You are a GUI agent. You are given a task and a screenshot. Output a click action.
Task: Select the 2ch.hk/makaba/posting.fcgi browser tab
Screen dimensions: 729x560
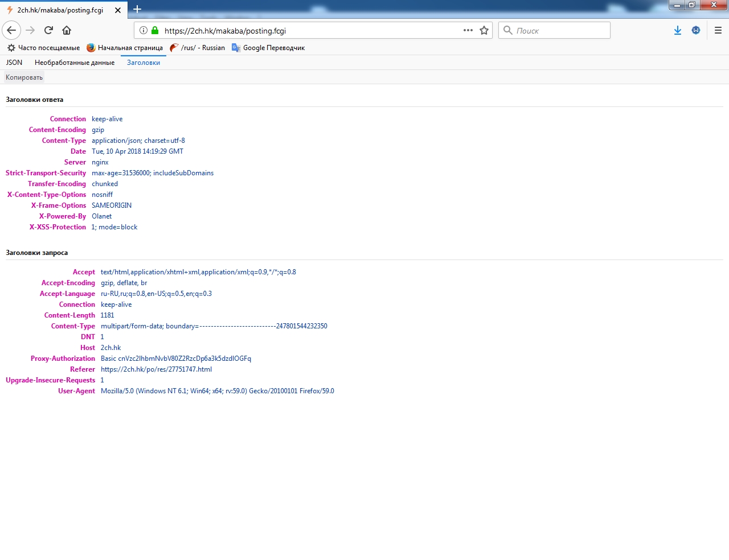63,10
